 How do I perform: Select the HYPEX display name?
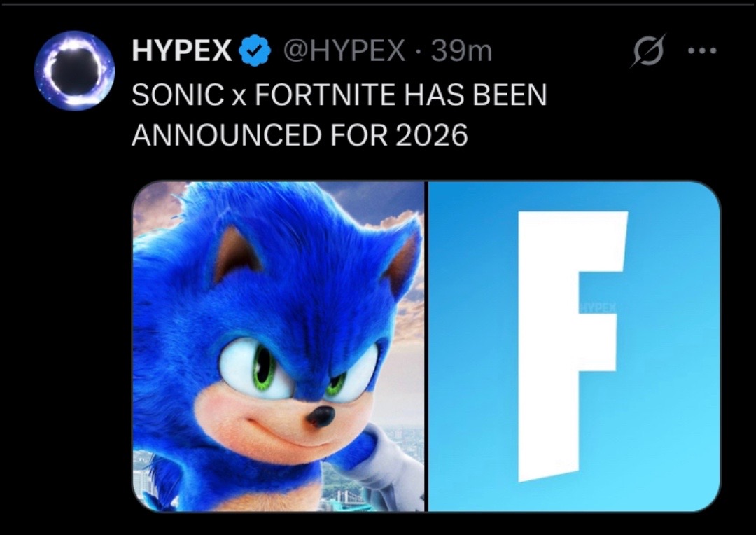point(182,50)
